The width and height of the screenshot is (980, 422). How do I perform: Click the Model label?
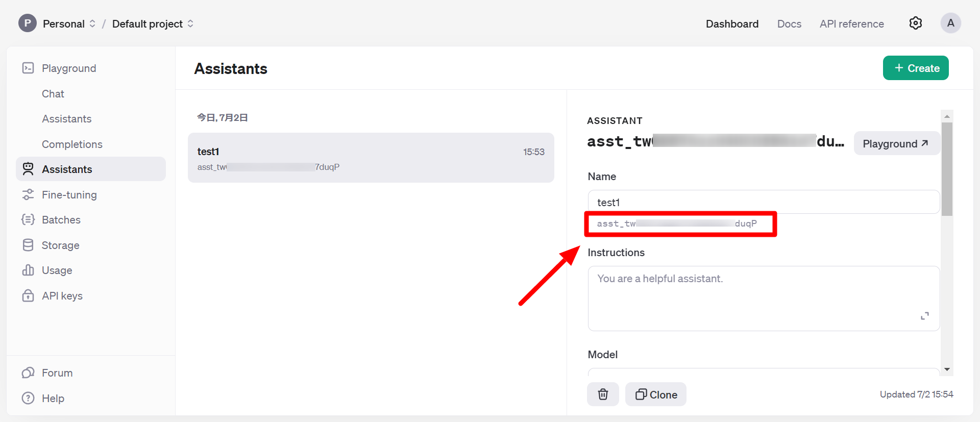tap(603, 355)
